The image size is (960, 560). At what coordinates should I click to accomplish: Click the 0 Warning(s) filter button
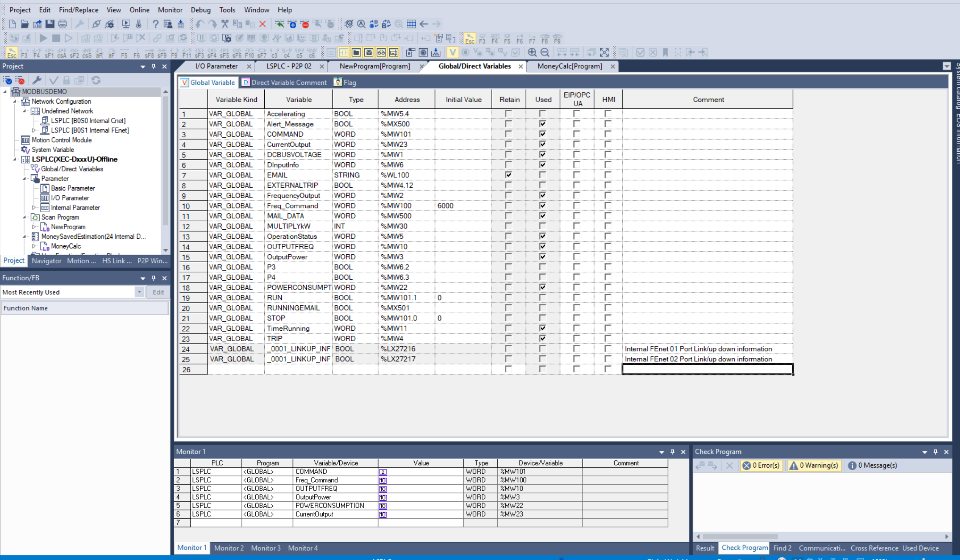pos(814,465)
